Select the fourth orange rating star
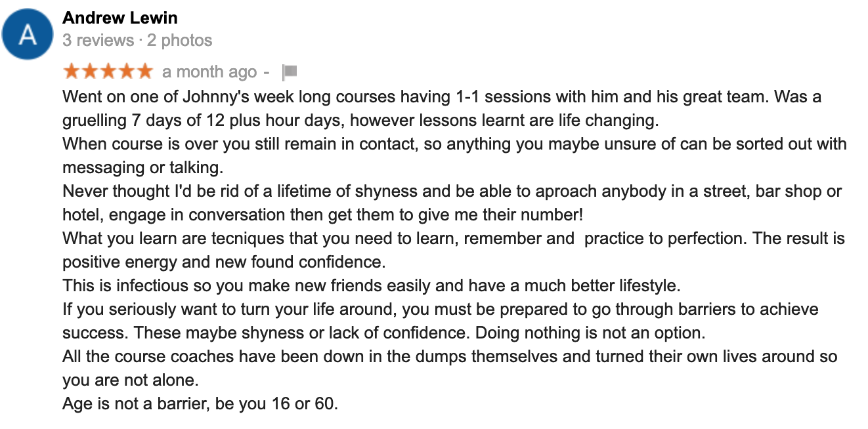Screen dimensions: 868x429 (125, 71)
